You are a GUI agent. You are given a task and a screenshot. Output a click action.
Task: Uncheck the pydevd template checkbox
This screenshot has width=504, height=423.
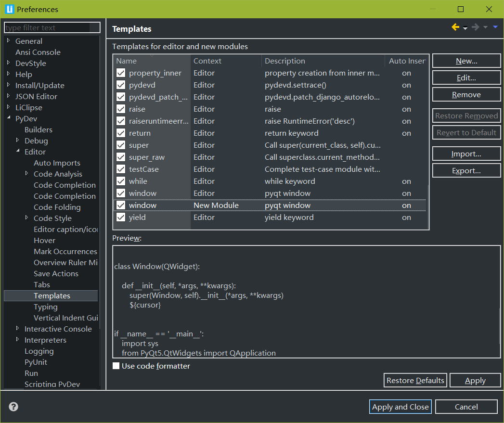pos(121,85)
